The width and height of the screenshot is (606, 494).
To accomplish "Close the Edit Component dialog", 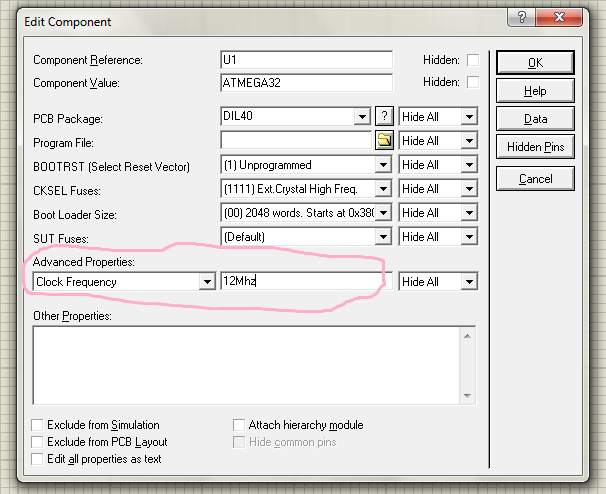I will click(559, 17).
